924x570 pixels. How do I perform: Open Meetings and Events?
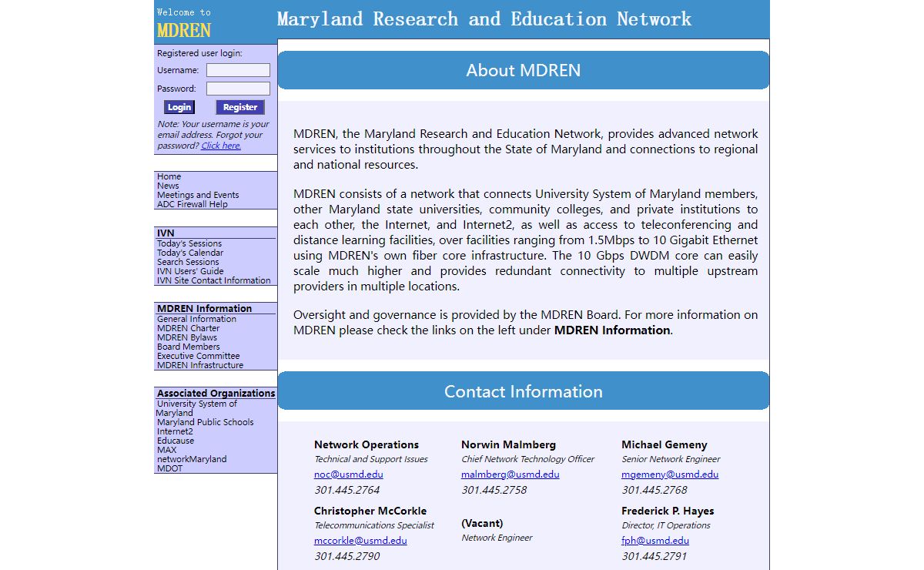pos(198,195)
